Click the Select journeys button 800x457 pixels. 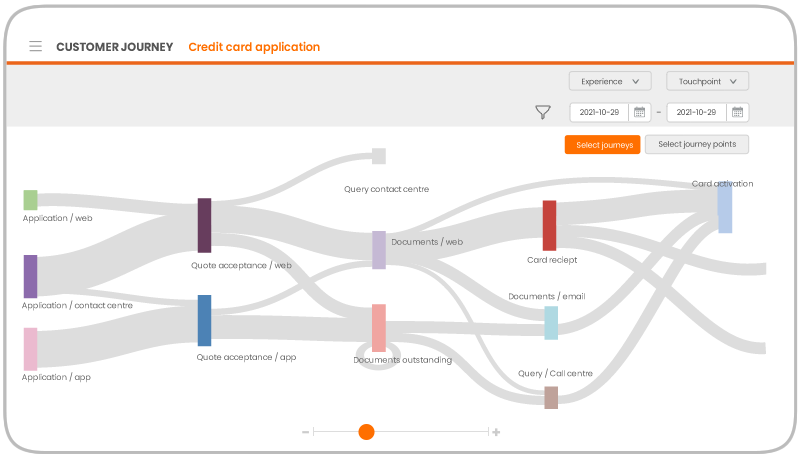tap(603, 145)
